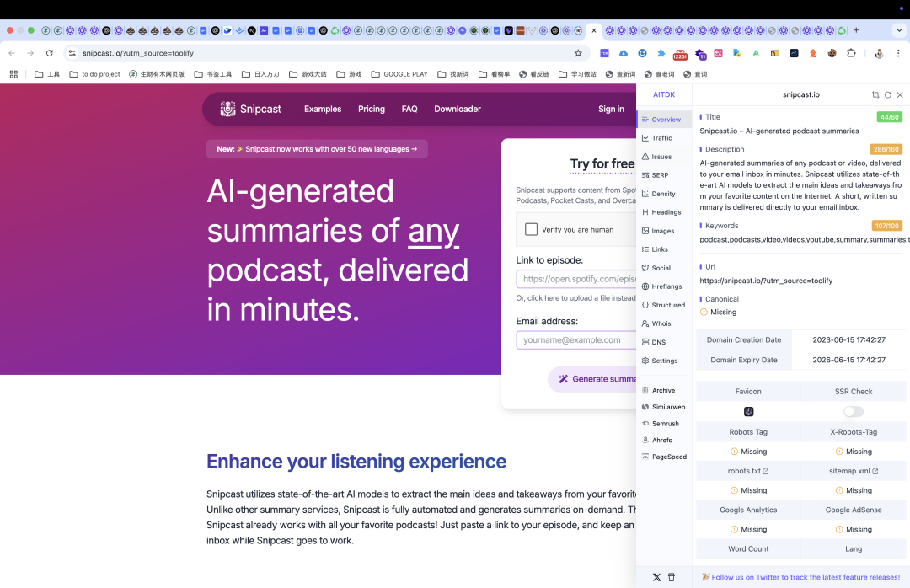Check the Verify you are human box

pyautogui.click(x=531, y=229)
